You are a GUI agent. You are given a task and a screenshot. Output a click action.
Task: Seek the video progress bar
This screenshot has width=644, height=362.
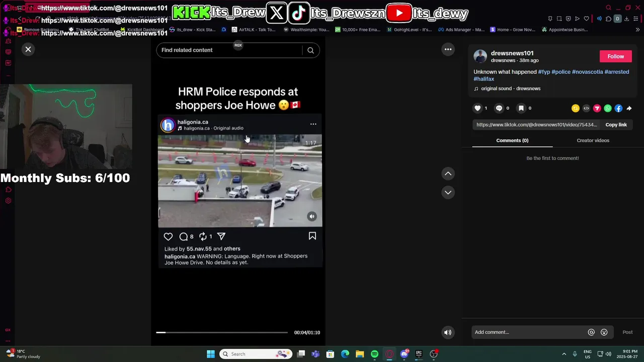[x=222, y=332]
